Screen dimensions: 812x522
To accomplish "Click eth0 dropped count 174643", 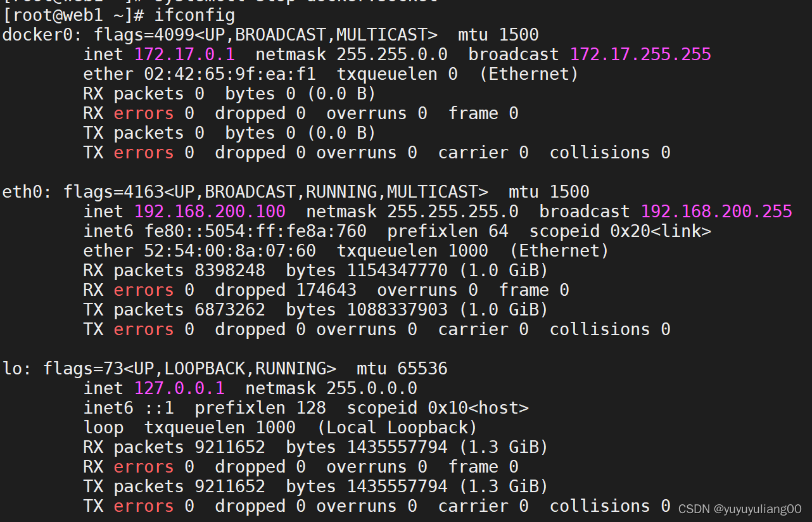I will click(326, 290).
